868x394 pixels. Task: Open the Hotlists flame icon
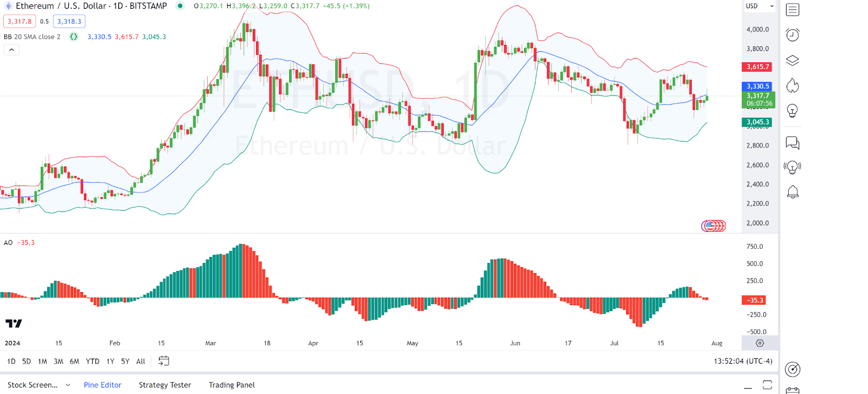(793, 86)
